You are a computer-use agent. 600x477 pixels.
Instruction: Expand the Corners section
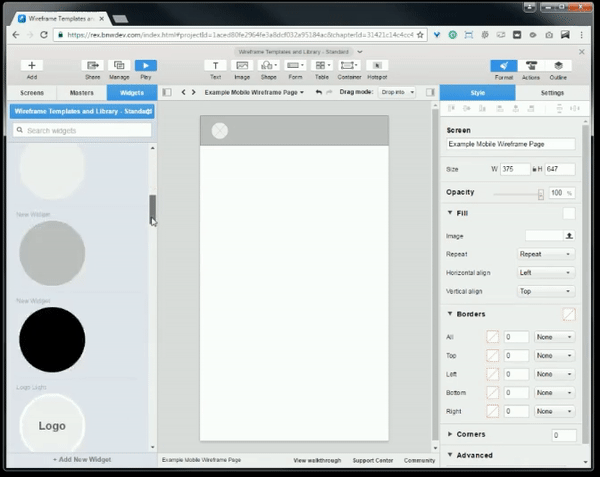[x=450, y=434]
